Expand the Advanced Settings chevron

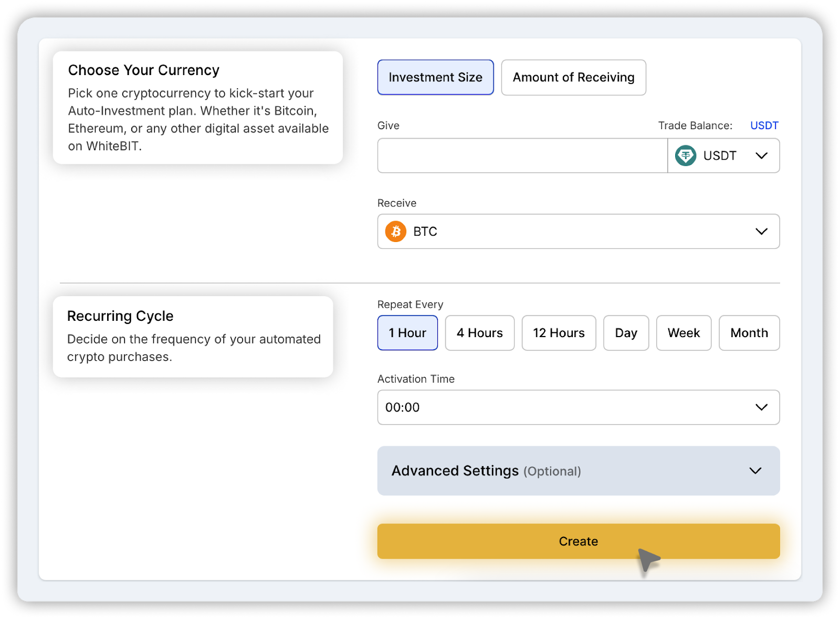click(x=755, y=471)
